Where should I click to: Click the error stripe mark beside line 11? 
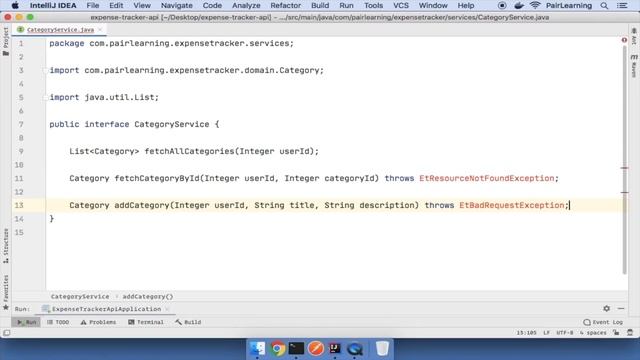tap(624, 168)
